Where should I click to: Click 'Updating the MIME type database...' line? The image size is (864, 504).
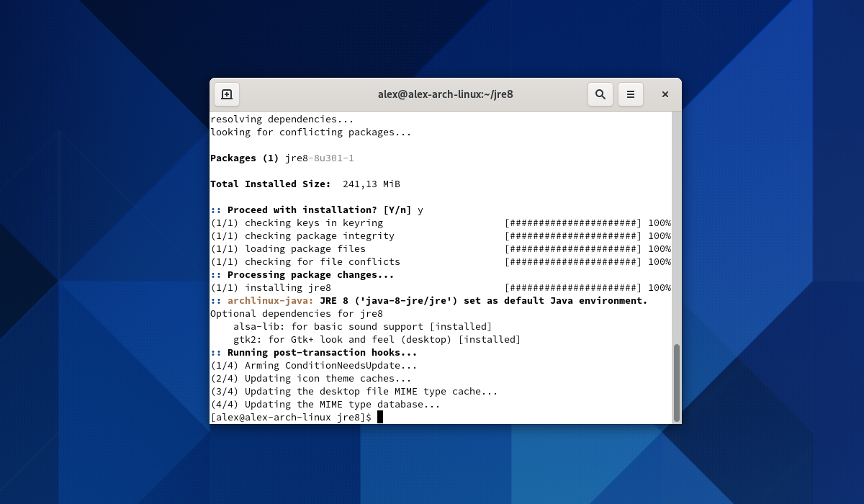click(325, 404)
